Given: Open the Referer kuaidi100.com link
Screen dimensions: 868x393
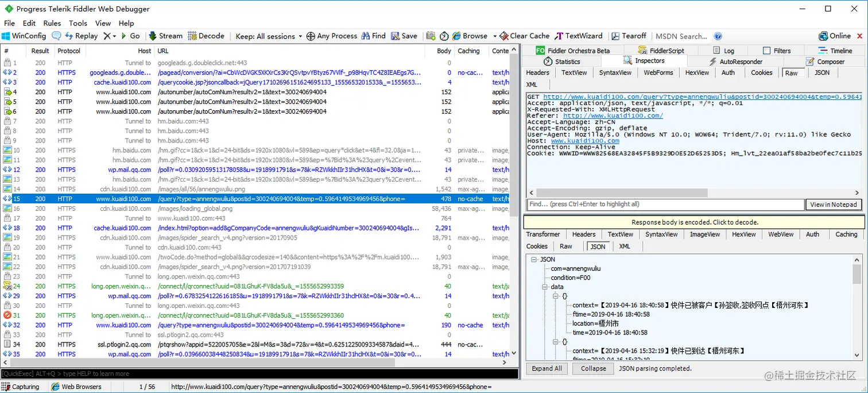Looking at the screenshot, I should [x=613, y=115].
